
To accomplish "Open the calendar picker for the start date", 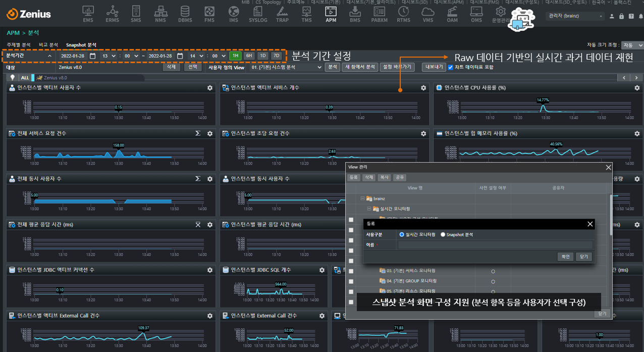I will pos(92,56).
